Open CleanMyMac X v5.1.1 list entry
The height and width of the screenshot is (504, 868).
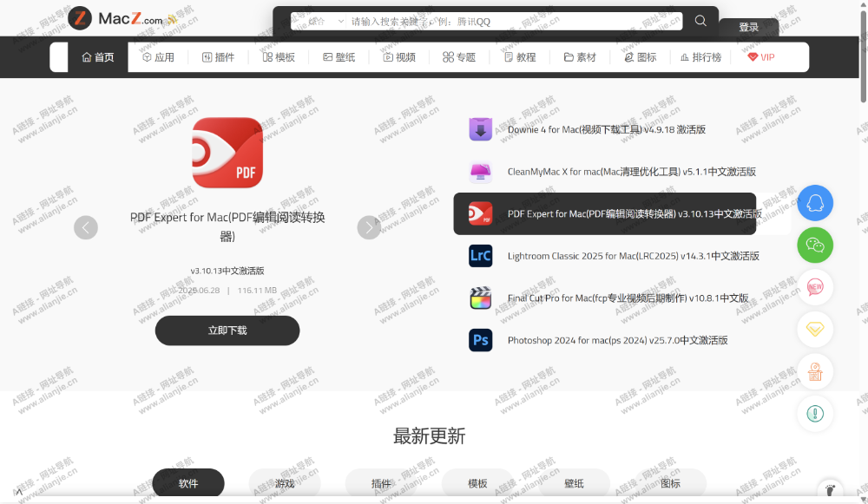click(x=632, y=172)
